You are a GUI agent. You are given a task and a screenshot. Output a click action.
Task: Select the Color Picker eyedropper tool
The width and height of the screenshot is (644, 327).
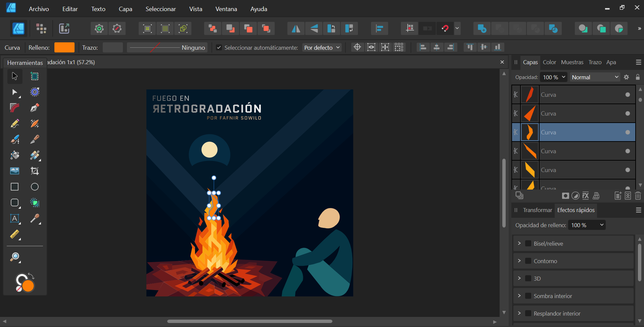click(x=35, y=218)
